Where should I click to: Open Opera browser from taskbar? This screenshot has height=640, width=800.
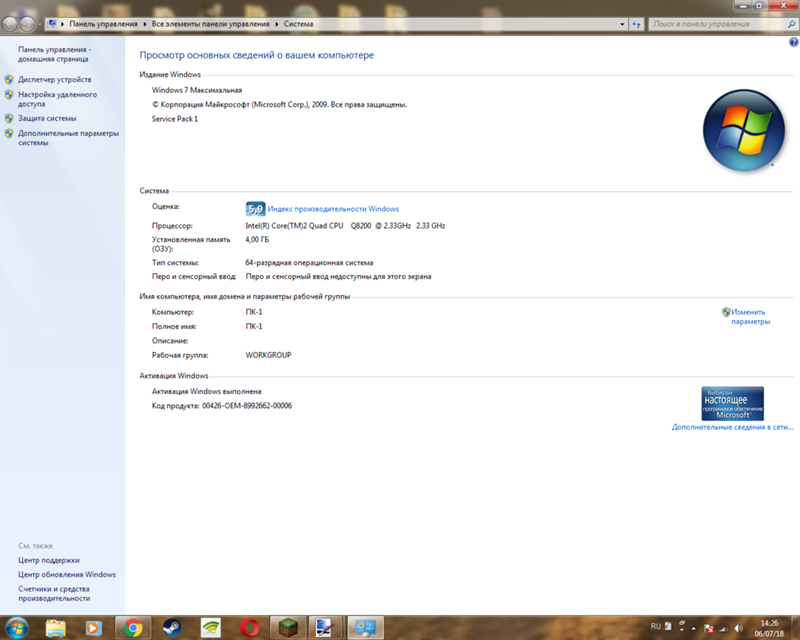click(249, 628)
